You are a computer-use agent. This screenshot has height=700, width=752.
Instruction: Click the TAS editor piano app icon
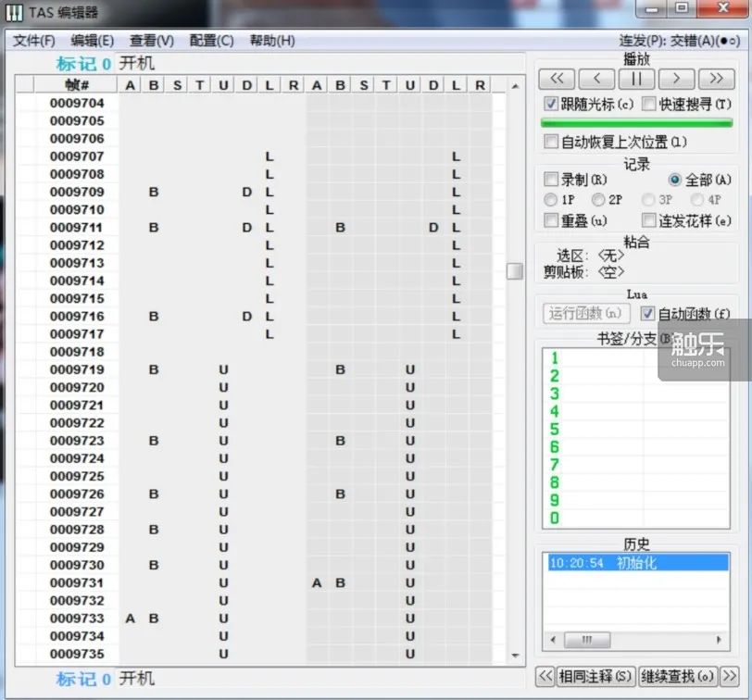pyautogui.click(x=14, y=12)
